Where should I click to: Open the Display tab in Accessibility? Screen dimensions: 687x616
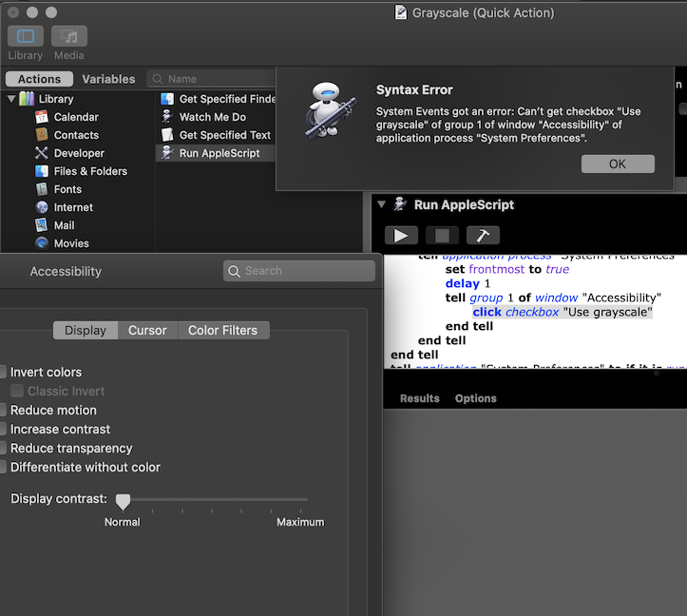point(86,330)
